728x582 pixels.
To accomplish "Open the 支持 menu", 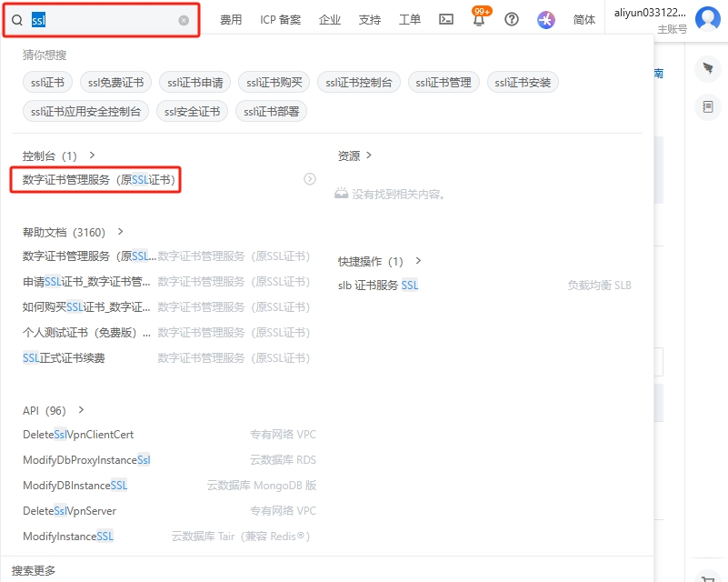I will pos(370,19).
